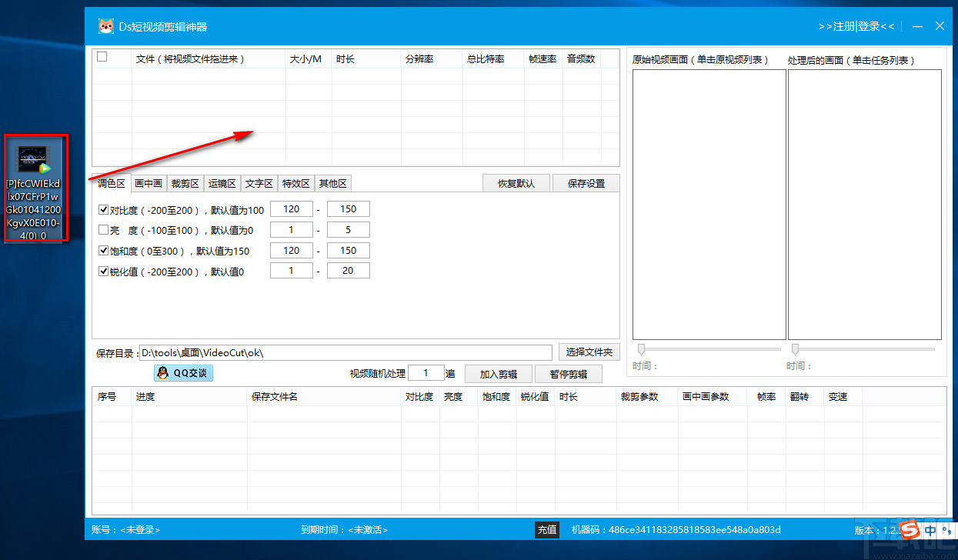Edit the brightness maximum value 5
The height and width of the screenshot is (560, 958).
(x=348, y=230)
